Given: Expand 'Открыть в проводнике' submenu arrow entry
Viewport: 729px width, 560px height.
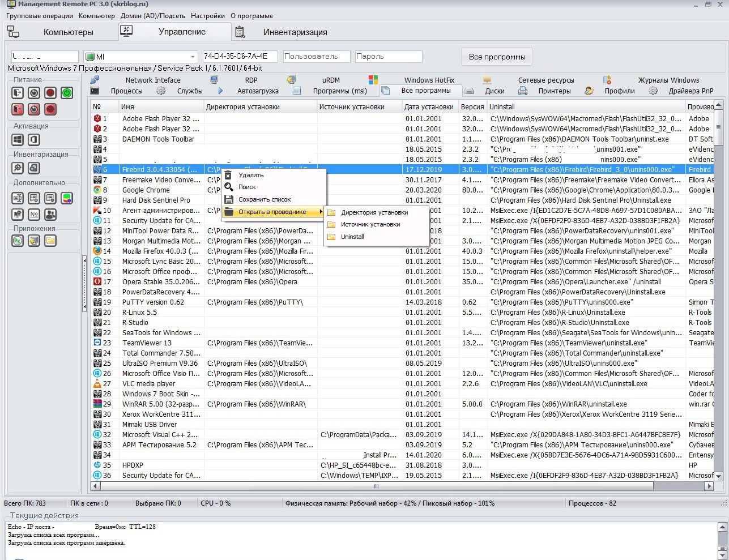Looking at the screenshot, I should tap(274, 212).
